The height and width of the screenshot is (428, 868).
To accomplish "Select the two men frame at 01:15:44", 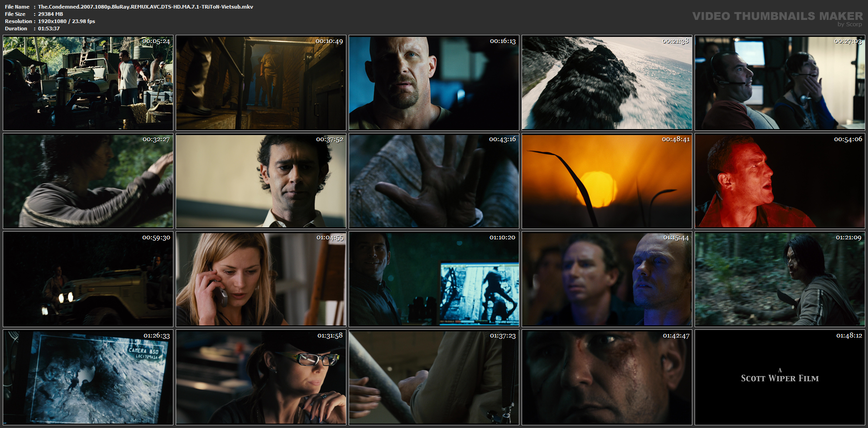I will tap(607, 279).
